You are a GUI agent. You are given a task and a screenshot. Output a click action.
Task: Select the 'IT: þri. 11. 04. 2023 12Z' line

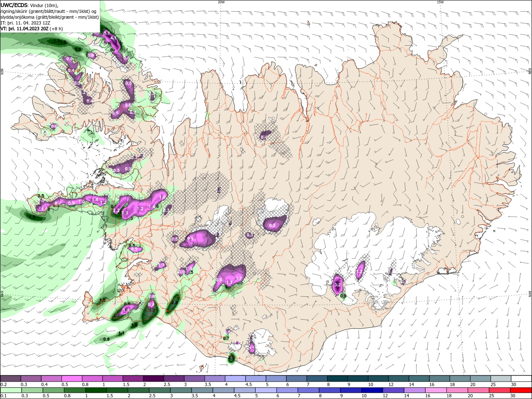point(25,23)
